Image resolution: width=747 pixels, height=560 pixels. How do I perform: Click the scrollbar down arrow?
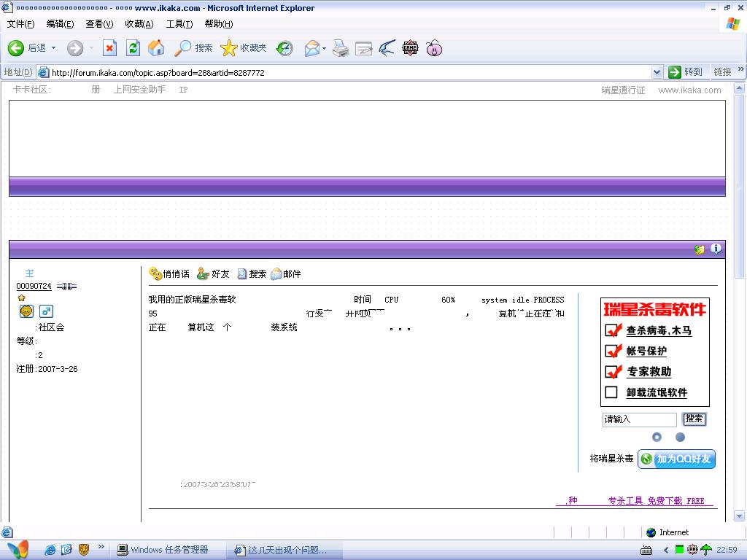[739, 516]
